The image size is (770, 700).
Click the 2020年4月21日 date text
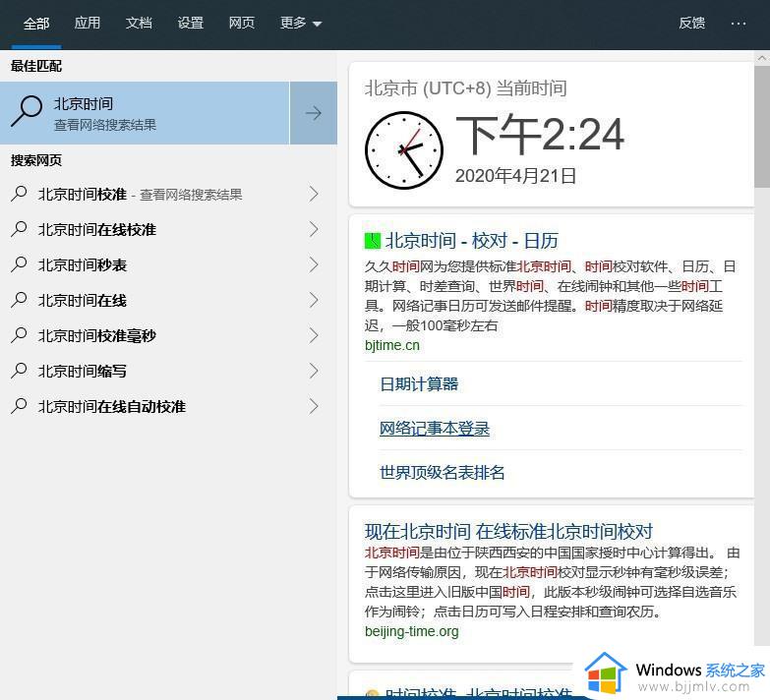[x=515, y=176]
